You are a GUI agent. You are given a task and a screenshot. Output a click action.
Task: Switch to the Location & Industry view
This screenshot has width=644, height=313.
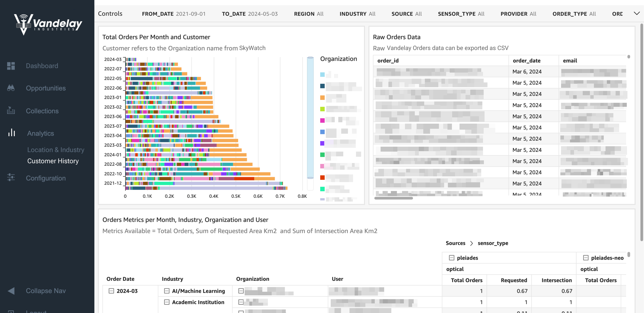pyautogui.click(x=56, y=150)
